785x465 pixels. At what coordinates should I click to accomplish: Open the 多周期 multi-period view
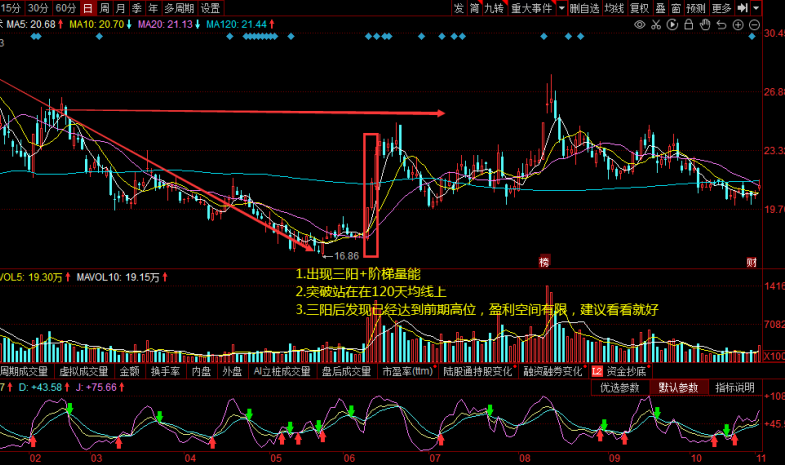click(179, 8)
